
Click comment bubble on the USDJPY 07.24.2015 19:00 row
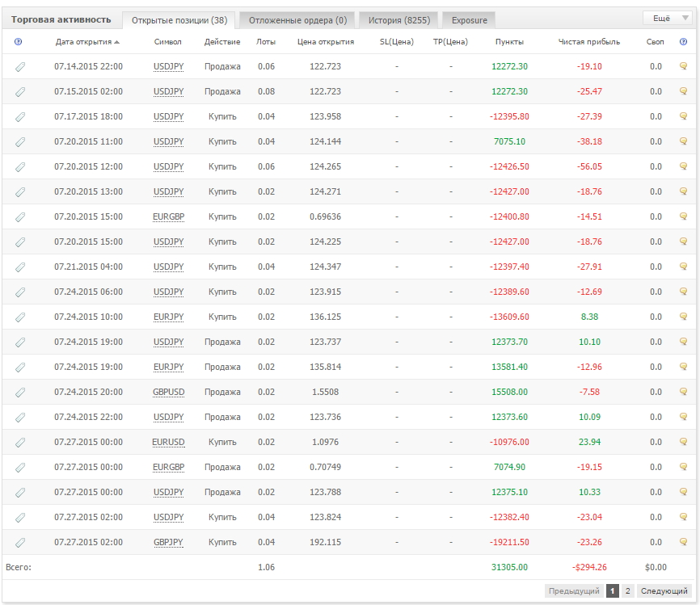click(x=683, y=342)
